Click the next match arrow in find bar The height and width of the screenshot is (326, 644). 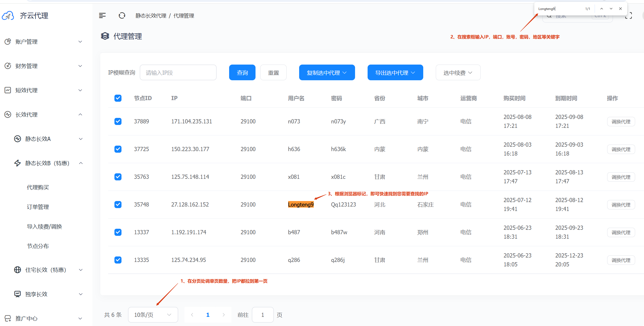(x=611, y=9)
